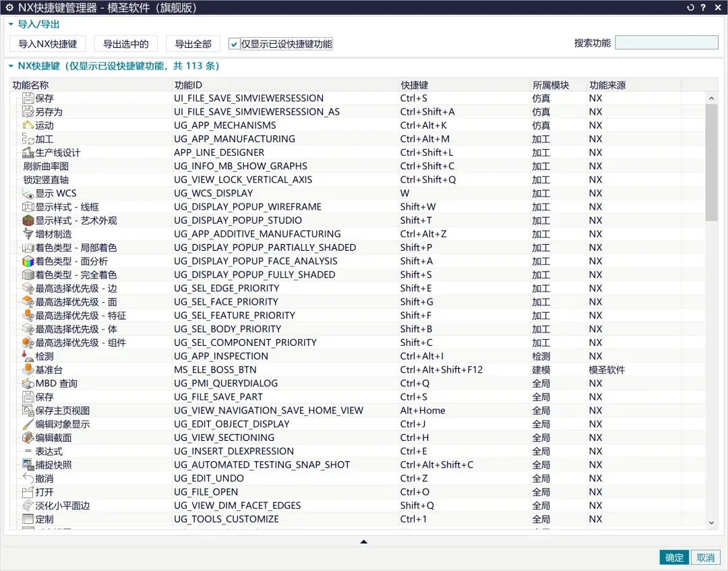Viewport: 728px width, 571px height.
Task: Click the collapse arrow below the table
Action: [x=363, y=541]
